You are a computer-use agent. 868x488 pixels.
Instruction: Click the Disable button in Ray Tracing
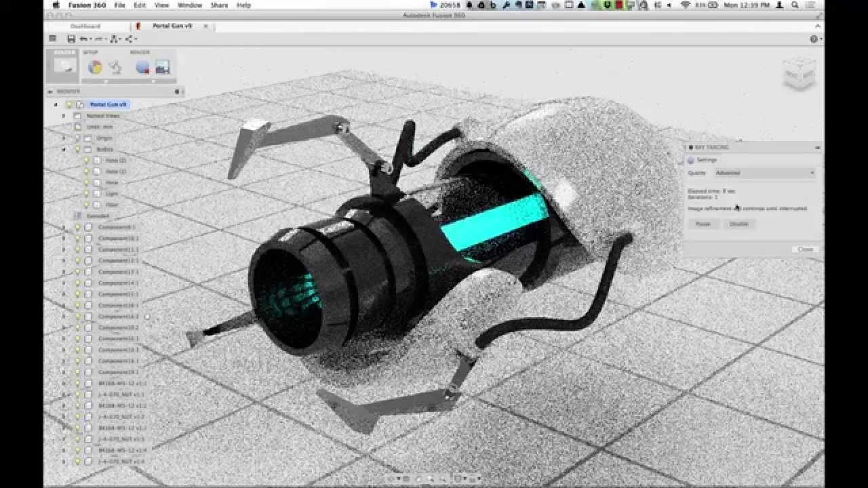coord(738,224)
